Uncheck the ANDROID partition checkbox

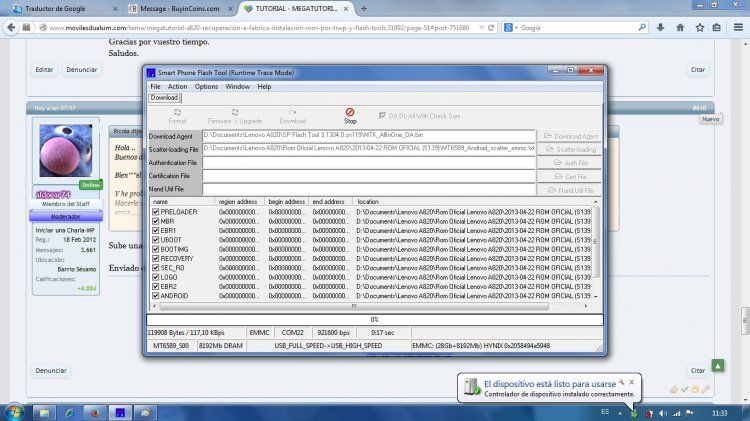point(155,296)
